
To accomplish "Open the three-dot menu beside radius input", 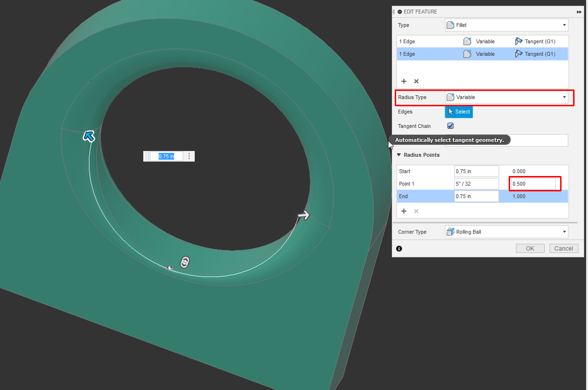I will click(x=189, y=156).
